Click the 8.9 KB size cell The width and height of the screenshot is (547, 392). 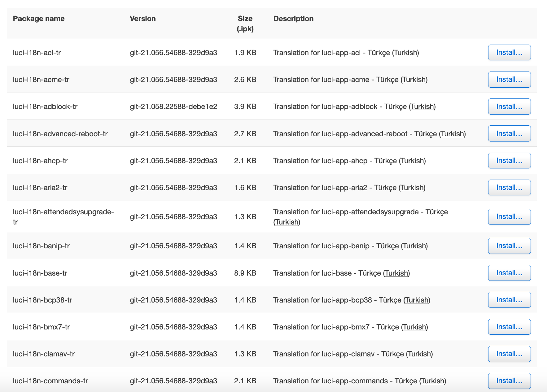pos(245,273)
